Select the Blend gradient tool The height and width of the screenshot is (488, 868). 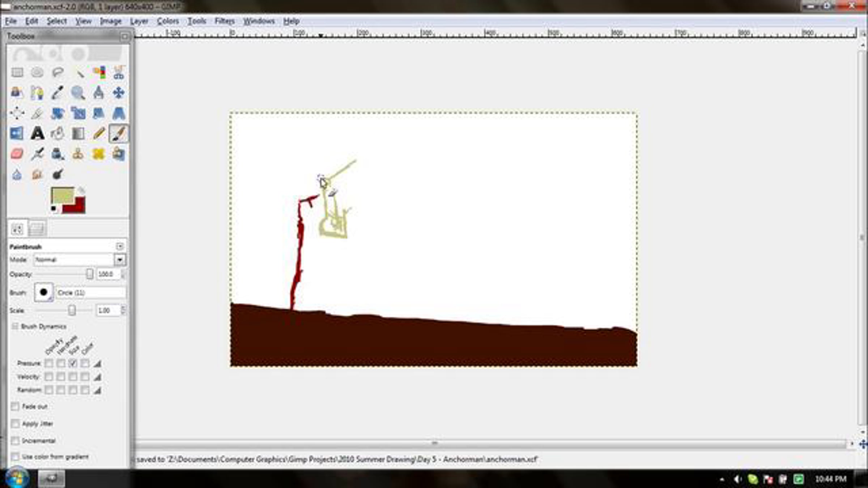click(x=78, y=134)
